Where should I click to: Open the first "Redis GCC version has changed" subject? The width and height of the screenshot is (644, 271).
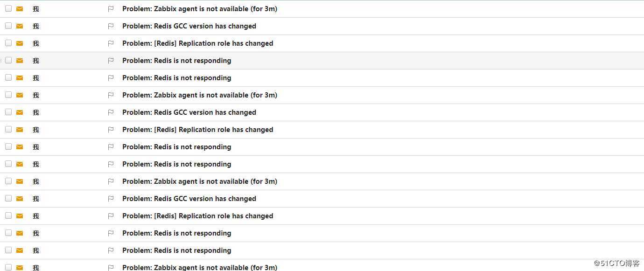(x=189, y=26)
